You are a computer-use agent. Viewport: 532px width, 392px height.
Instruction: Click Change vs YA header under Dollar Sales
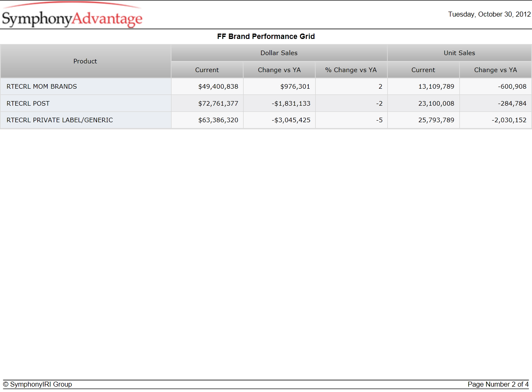(279, 70)
